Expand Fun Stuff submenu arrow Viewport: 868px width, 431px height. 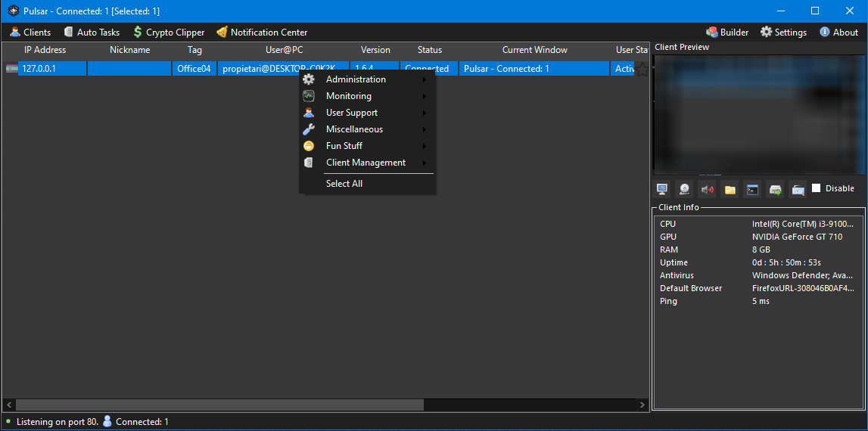point(424,146)
